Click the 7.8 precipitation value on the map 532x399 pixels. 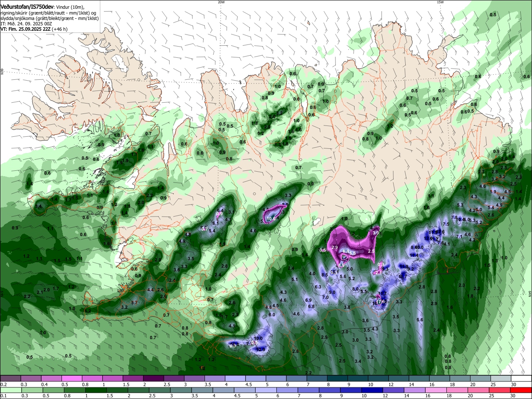click(454, 217)
